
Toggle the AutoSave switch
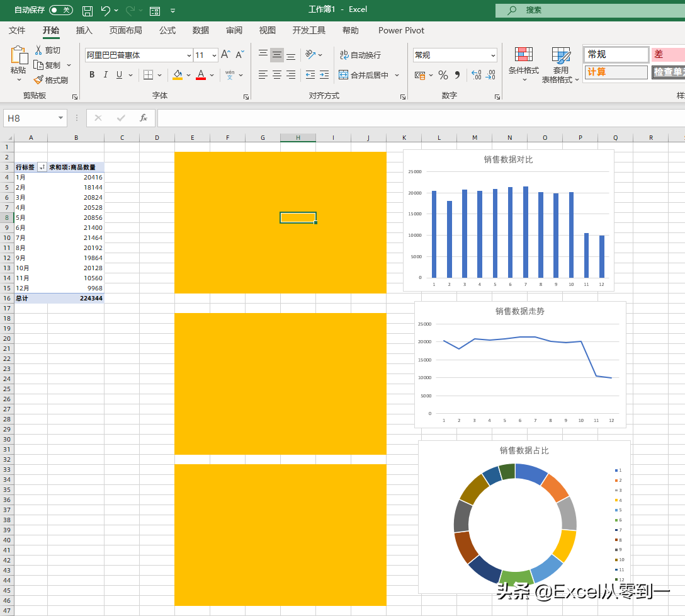click(60, 10)
